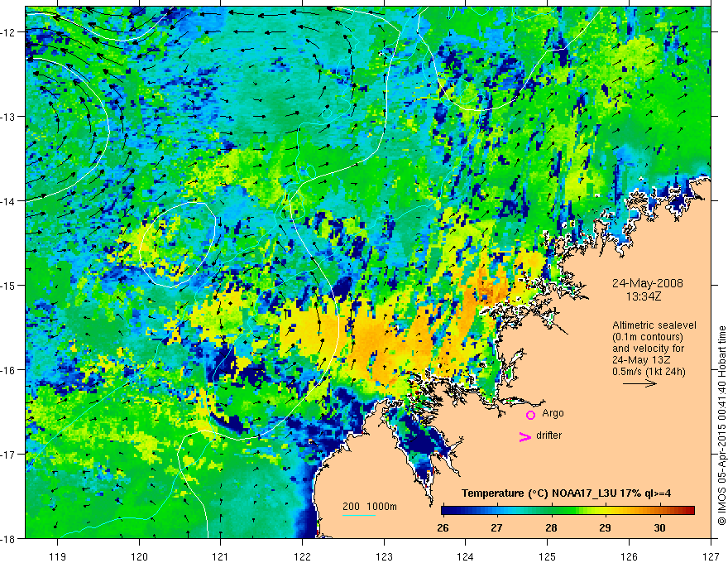This screenshot has width=728, height=563.
Task: Click the longitude axis label 124
Action: (466, 556)
